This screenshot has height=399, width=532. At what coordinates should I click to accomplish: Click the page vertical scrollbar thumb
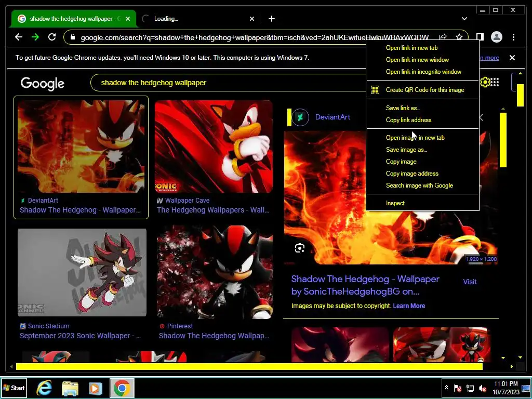point(520,95)
